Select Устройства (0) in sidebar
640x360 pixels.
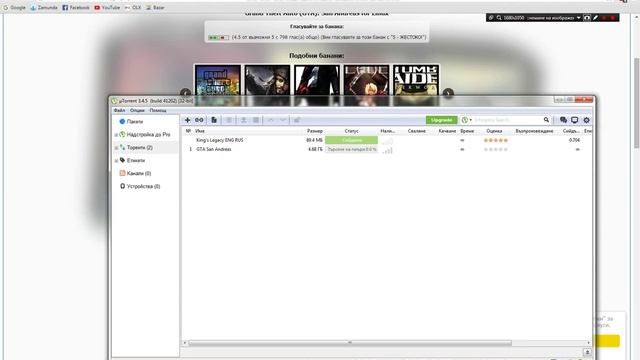(143, 187)
